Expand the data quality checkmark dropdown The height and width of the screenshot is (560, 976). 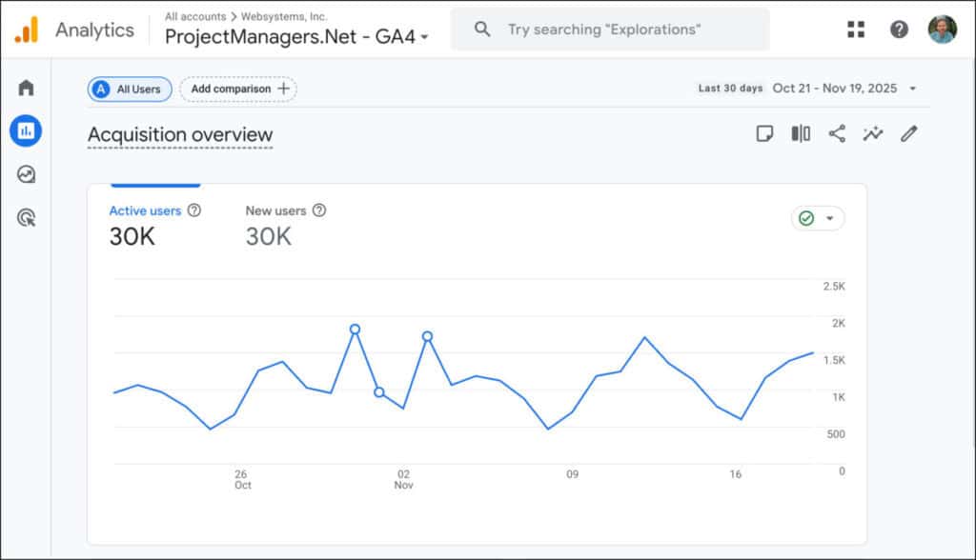(818, 219)
